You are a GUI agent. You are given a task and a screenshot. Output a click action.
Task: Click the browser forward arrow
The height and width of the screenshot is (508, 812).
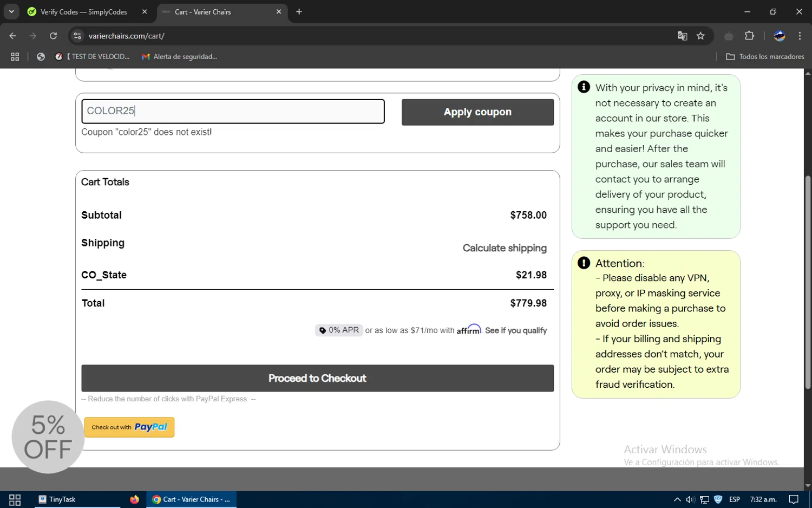coord(33,36)
